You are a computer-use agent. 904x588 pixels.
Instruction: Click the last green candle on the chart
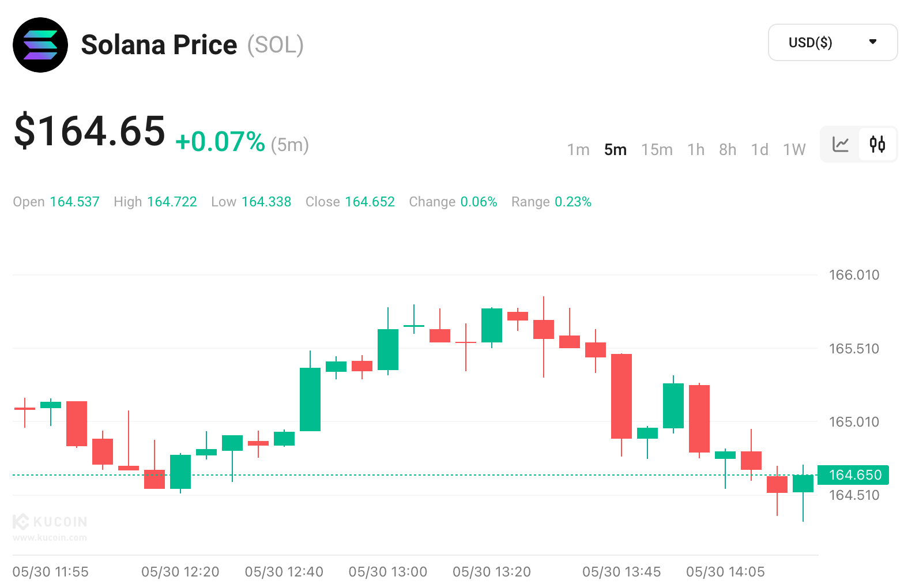tap(803, 483)
